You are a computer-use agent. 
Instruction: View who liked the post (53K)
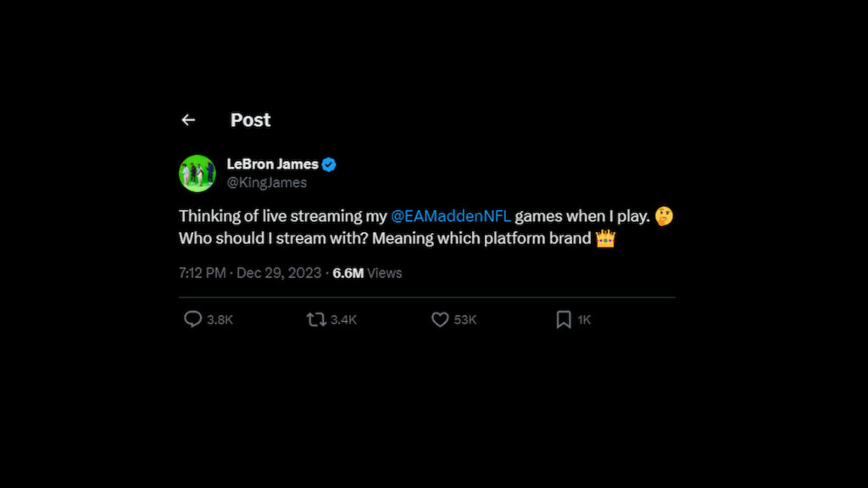click(x=463, y=319)
